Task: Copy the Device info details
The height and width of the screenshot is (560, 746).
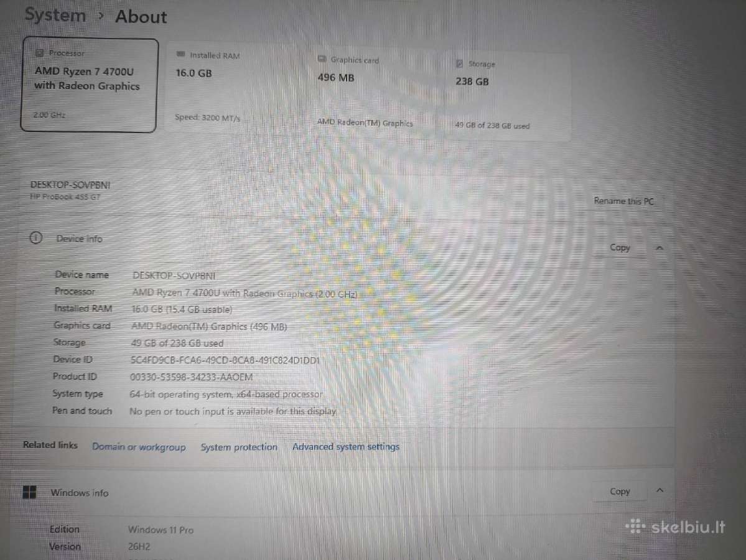Action: point(620,248)
